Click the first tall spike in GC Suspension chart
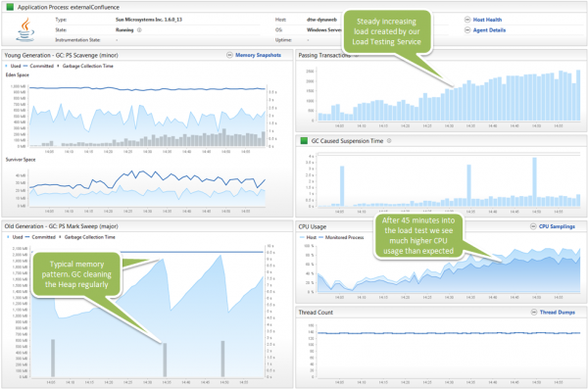 (342, 186)
